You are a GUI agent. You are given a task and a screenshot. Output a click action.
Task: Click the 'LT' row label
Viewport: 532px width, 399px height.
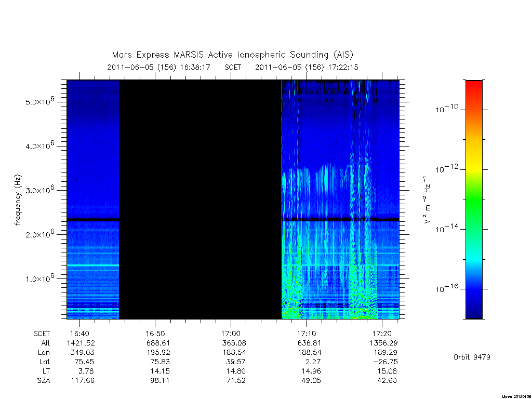click(x=46, y=371)
